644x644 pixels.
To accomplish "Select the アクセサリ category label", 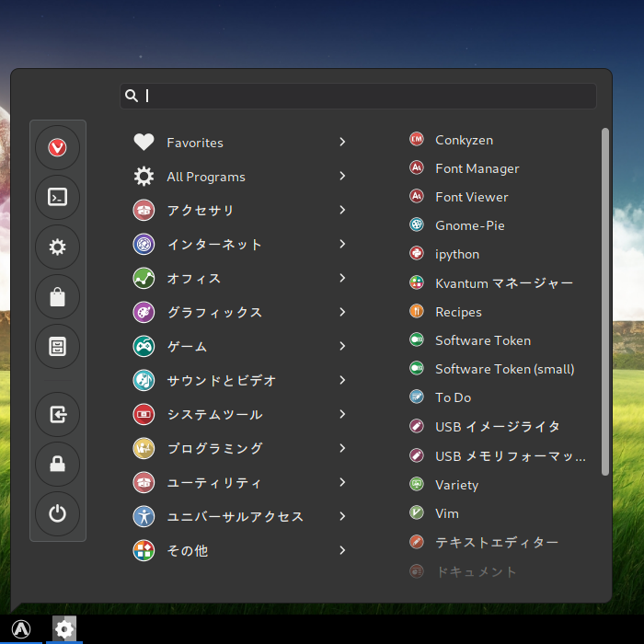I will coord(201,211).
